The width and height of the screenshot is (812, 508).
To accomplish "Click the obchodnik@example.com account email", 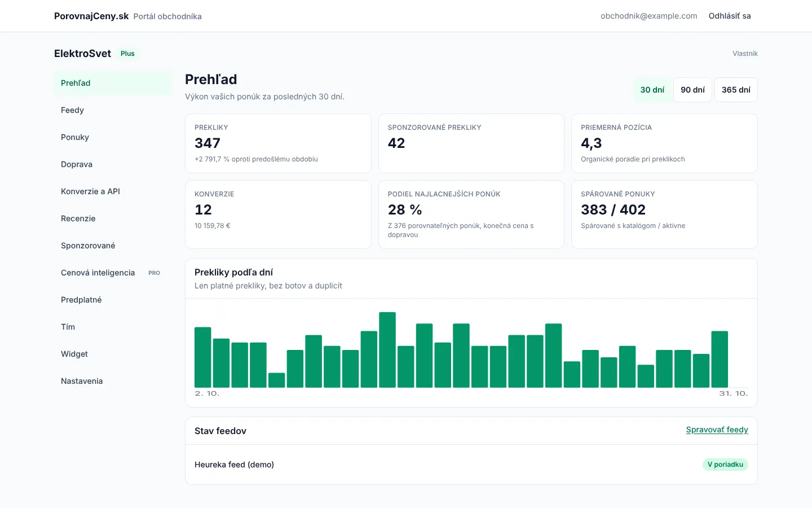I will 649,16.
